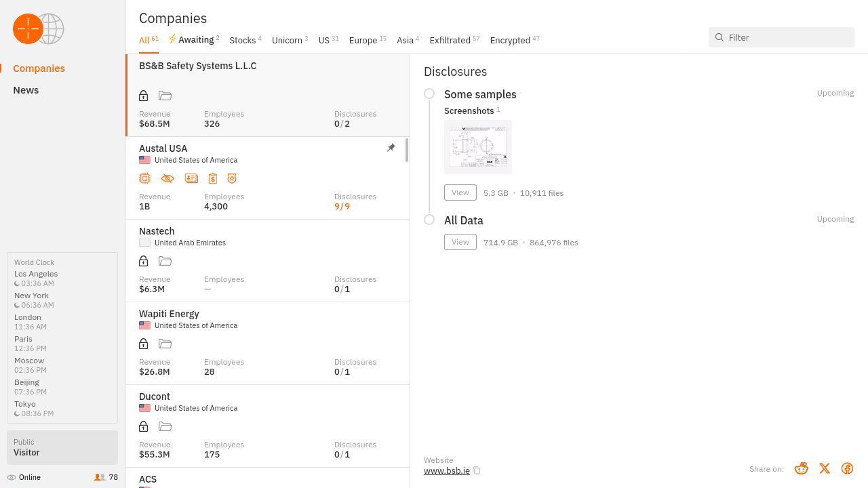Viewport: 868px width, 488px height.
Task: Click the police badge icon for Austal USA
Action: (x=232, y=178)
